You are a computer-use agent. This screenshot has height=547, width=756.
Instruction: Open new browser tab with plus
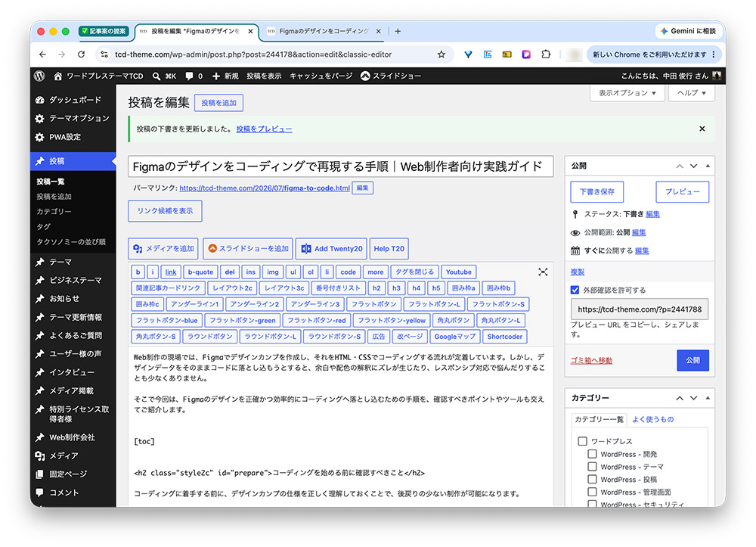pos(398,31)
